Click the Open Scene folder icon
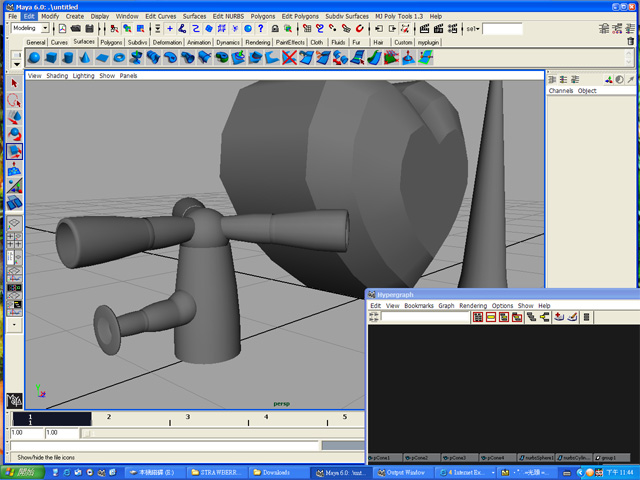The height and width of the screenshot is (480, 640). (76, 29)
